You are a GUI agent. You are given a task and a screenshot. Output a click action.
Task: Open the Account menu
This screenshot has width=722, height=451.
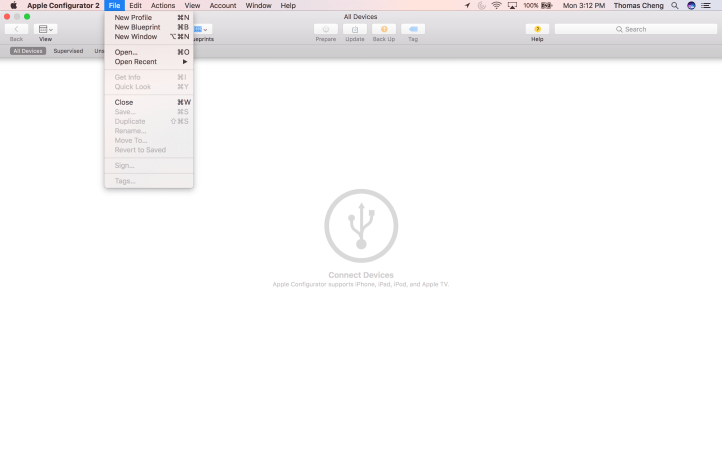pos(223,6)
